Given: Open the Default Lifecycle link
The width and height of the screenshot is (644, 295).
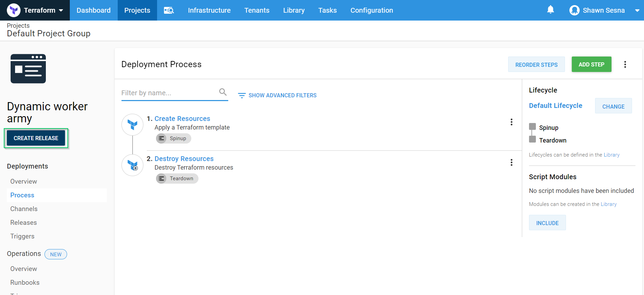Looking at the screenshot, I should tap(555, 106).
